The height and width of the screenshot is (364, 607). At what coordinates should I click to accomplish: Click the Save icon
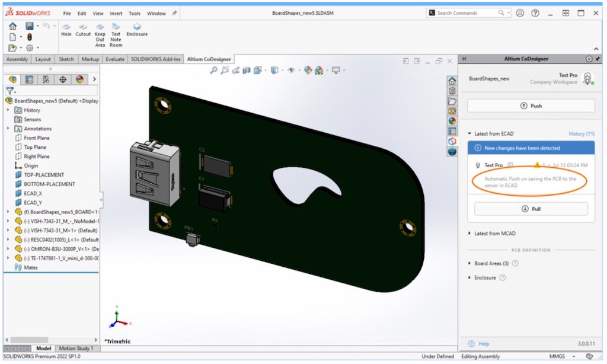point(30,26)
